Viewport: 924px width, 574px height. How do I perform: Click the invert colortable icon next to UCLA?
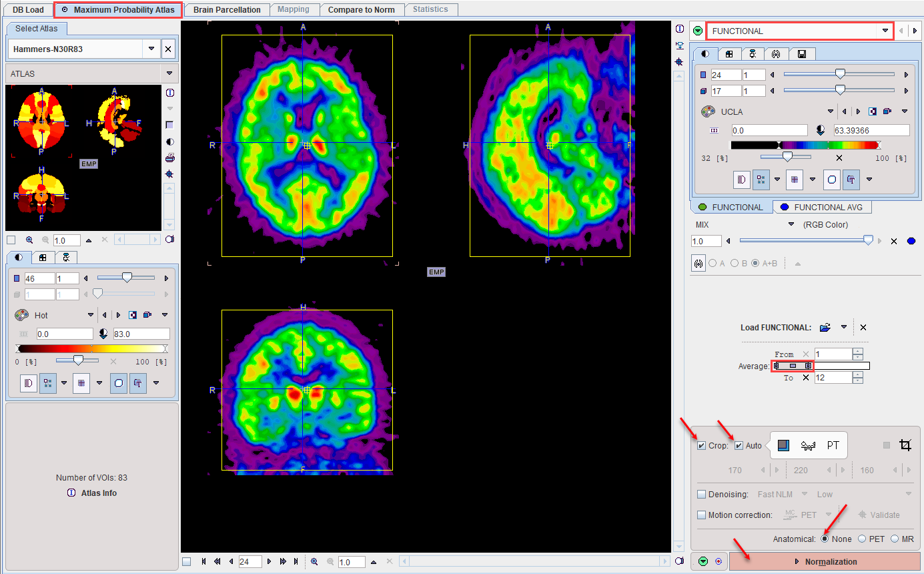873,111
